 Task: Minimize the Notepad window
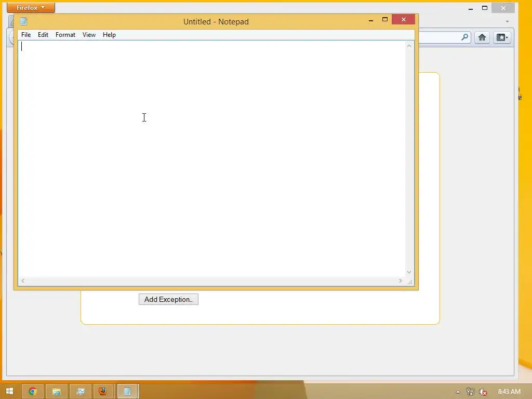(x=371, y=20)
